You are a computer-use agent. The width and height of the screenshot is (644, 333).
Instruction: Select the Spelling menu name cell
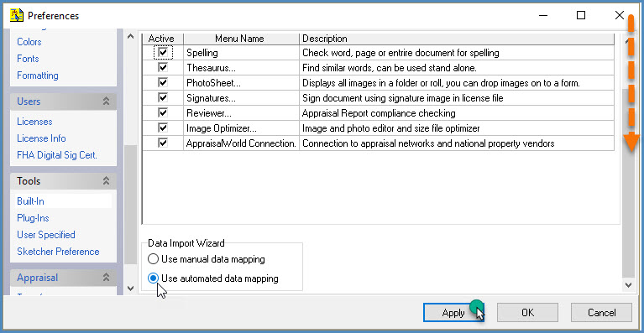pyautogui.click(x=242, y=53)
